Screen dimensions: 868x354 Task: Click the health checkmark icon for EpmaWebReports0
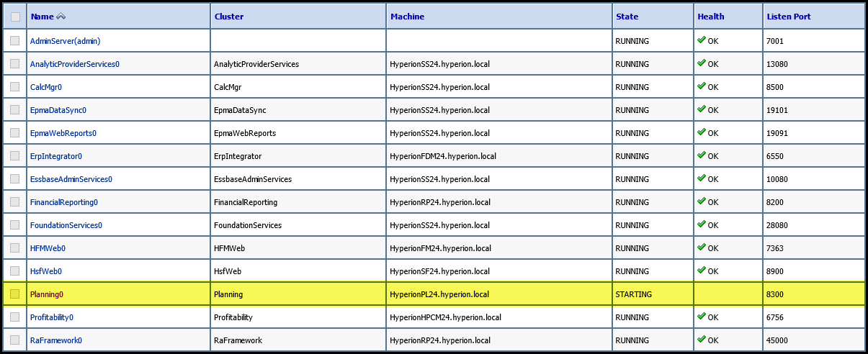coord(702,132)
